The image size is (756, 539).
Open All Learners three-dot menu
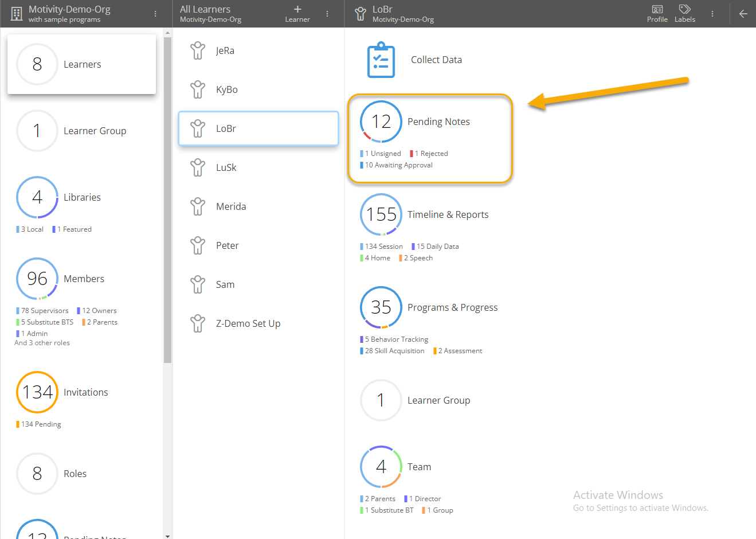(327, 14)
